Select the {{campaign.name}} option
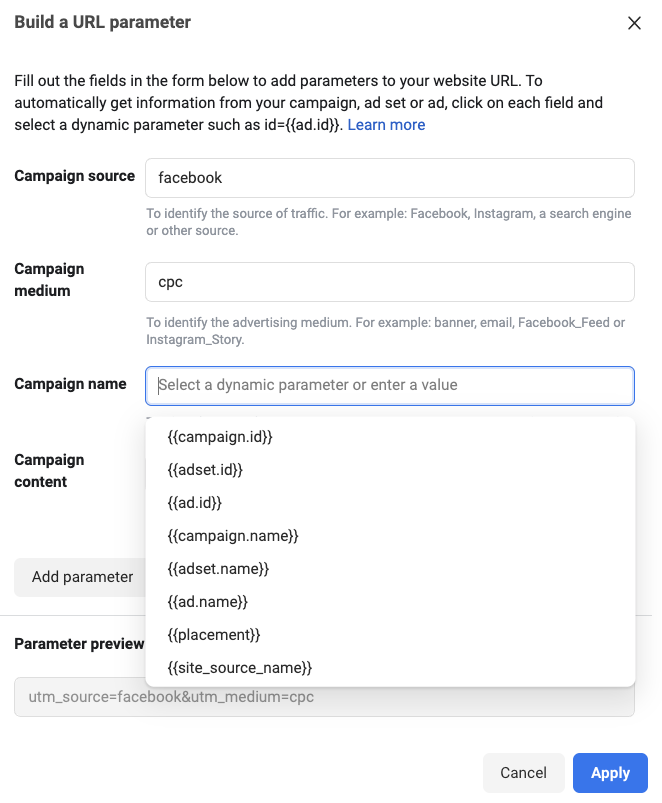The height and width of the screenshot is (803, 662). tap(390, 536)
